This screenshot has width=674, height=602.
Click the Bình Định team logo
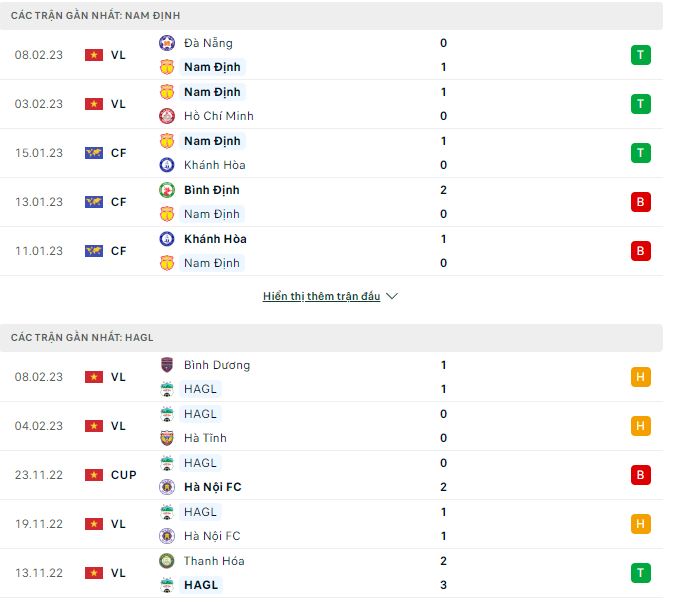pyautogui.click(x=167, y=190)
